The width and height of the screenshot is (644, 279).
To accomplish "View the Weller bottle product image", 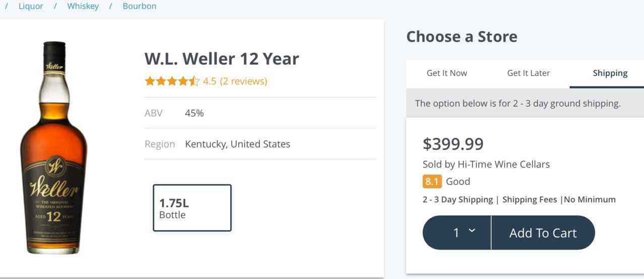I will pyautogui.click(x=54, y=147).
